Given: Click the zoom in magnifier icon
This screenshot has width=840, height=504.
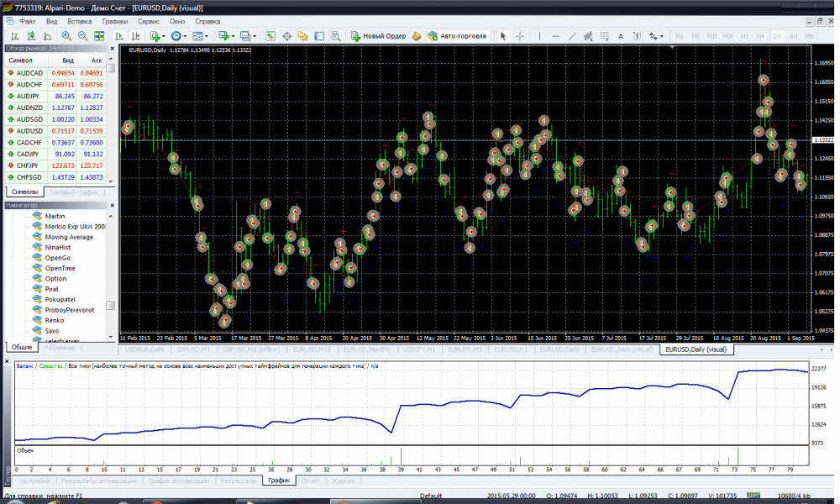Looking at the screenshot, I should (x=65, y=36).
